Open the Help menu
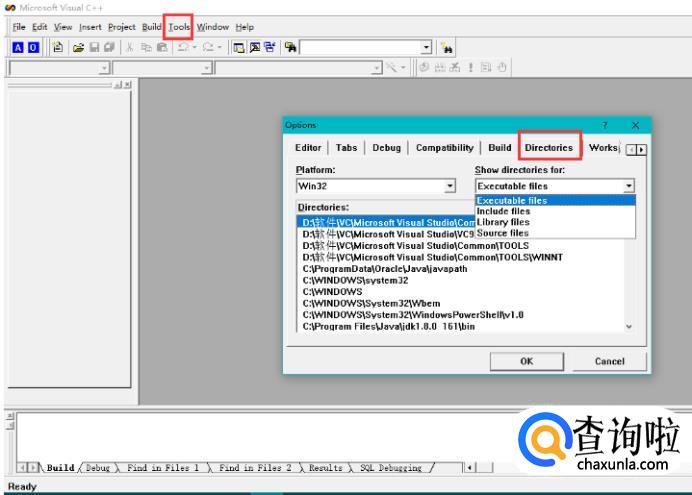Image resolution: width=692 pixels, height=495 pixels. pyautogui.click(x=244, y=27)
